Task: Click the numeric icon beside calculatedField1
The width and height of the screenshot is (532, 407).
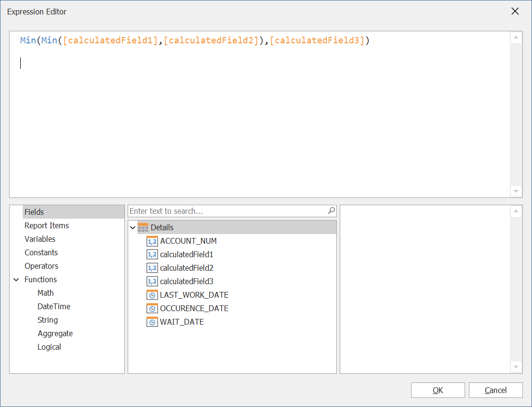Action: pyautogui.click(x=152, y=254)
